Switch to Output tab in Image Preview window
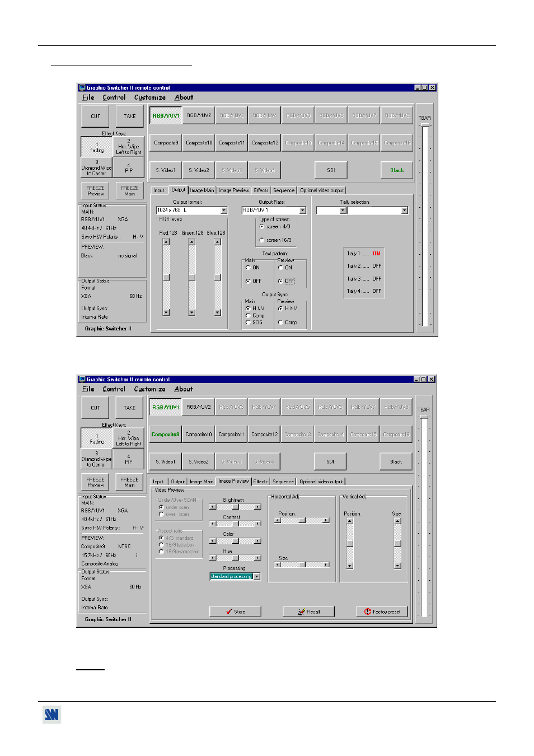Screen dimensions: 534x756 pyautogui.click(x=178, y=482)
